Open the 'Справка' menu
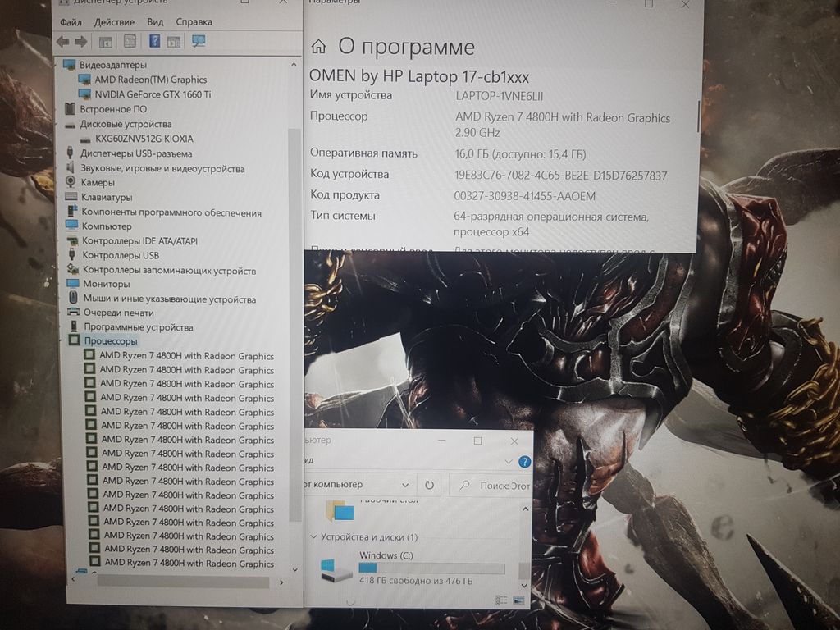 point(194,22)
